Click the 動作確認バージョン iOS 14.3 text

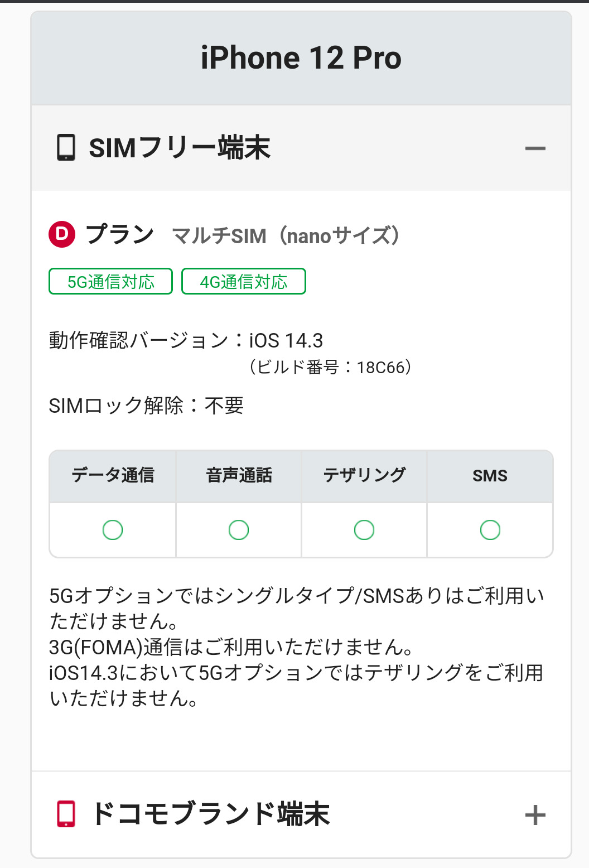(186, 340)
